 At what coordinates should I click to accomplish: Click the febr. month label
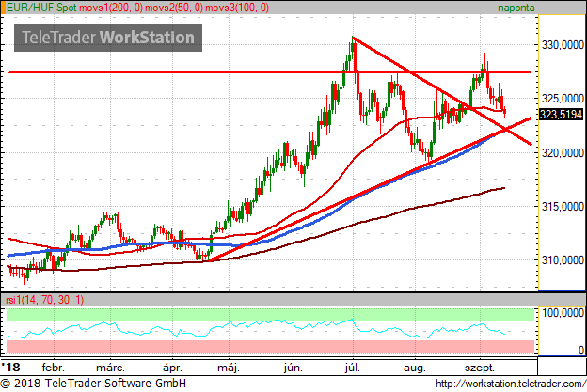point(54,368)
